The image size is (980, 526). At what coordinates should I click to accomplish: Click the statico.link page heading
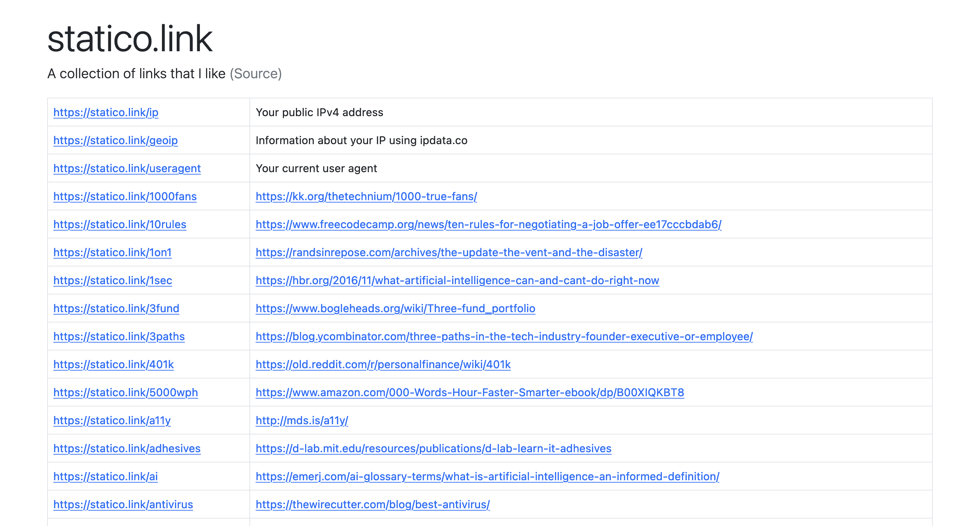coord(130,38)
